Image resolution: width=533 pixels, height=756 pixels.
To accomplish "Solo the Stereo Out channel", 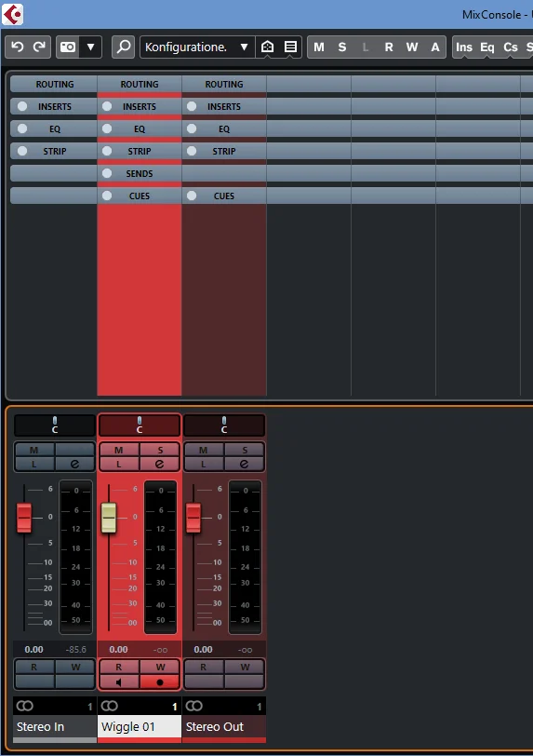I will tap(245, 450).
